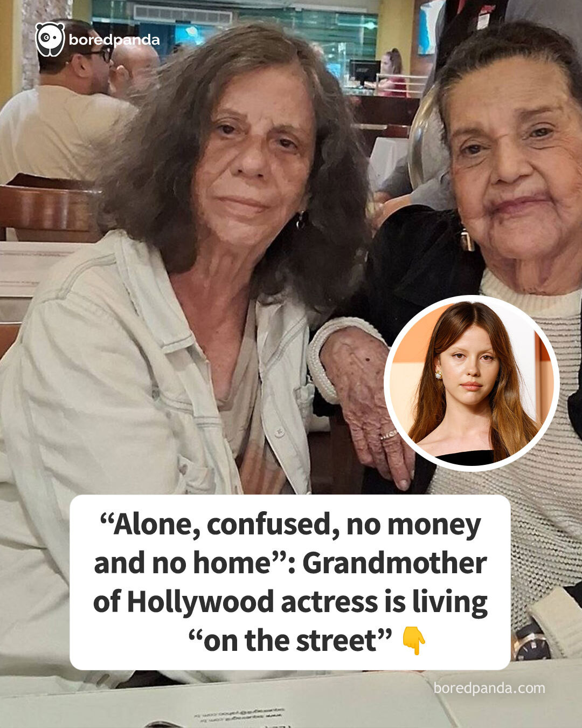Click the wooden chair back on the left

point(51,208)
